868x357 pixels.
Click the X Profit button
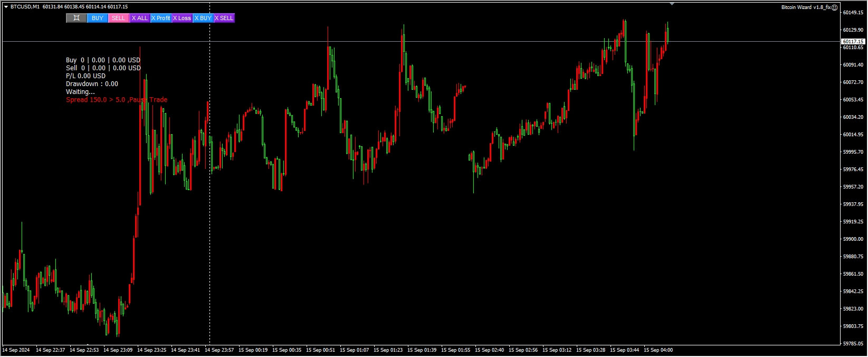(161, 18)
